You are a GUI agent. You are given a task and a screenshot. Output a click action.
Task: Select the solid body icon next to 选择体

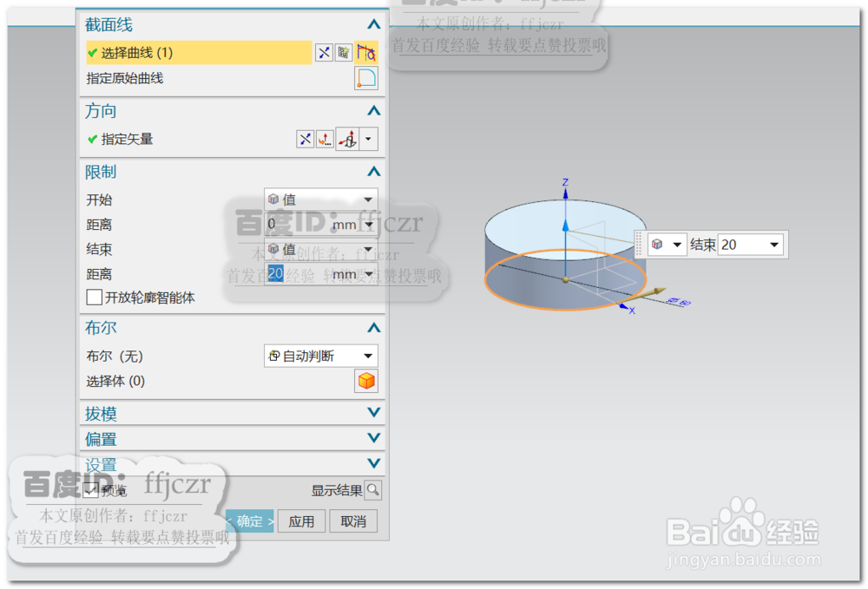365,380
